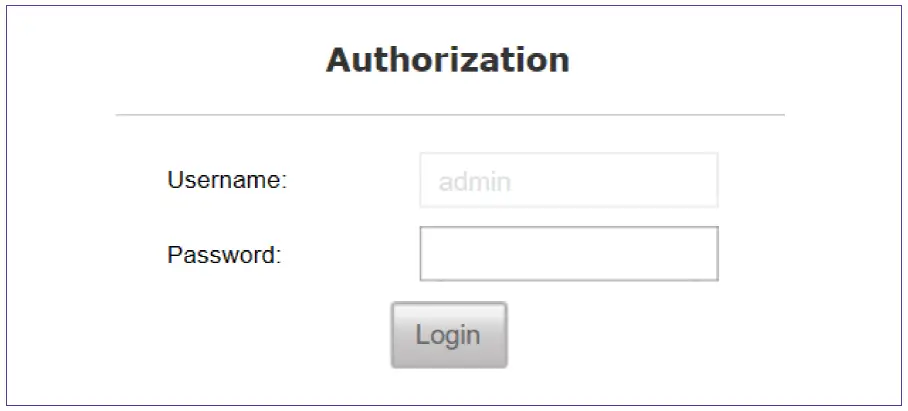Click the Username label text
Image resolution: width=908 pixels, height=411 pixels.
pyautogui.click(x=227, y=181)
